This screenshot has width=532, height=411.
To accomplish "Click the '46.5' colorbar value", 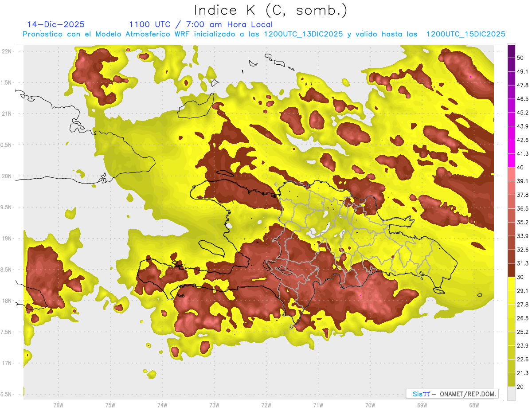I will (x=523, y=99).
